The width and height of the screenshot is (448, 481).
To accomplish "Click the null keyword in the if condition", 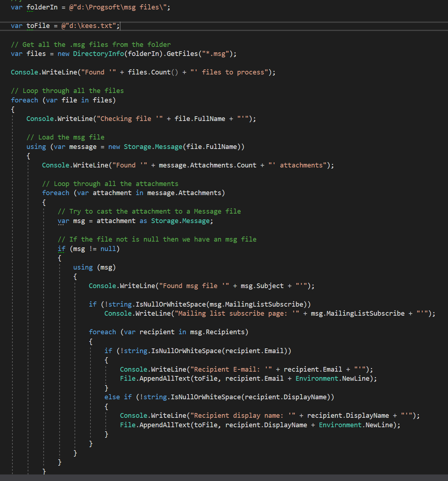I will pos(108,248).
